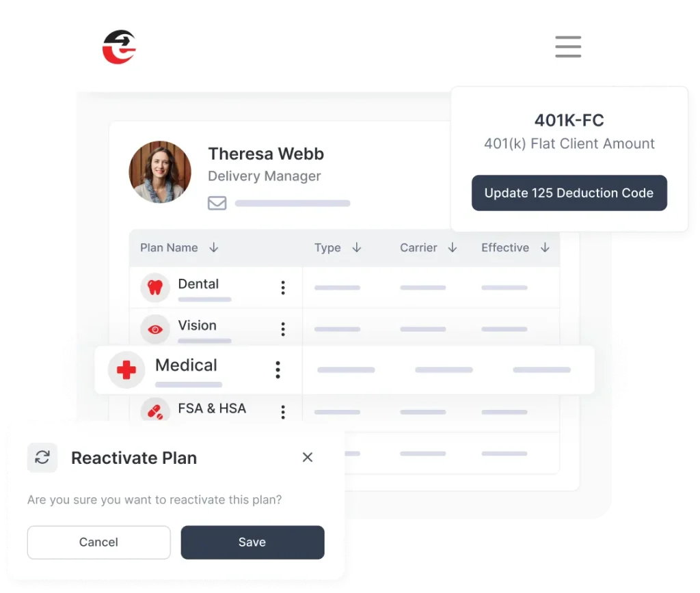Image resolution: width=700 pixels, height=593 pixels.
Task: Click Cancel in the Reactivate Plan dialog
Action: point(98,542)
